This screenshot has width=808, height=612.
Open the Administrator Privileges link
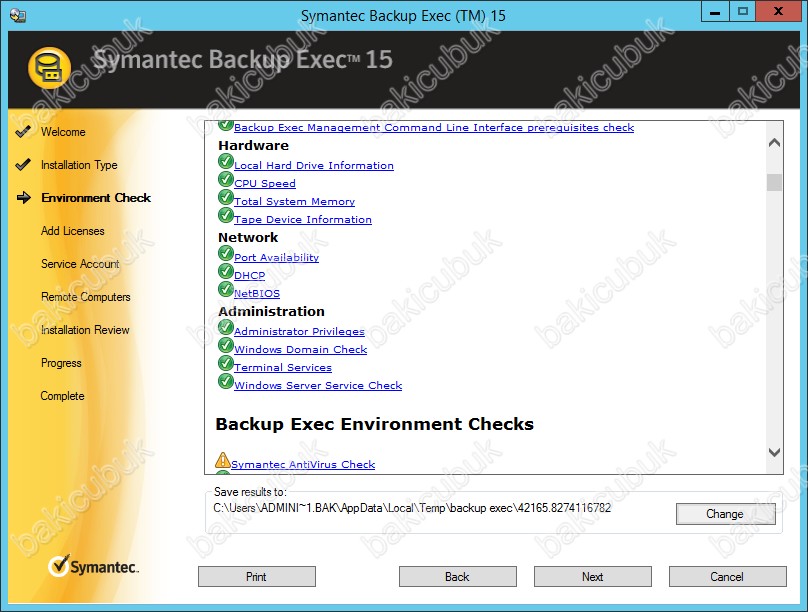pos(299,331)
